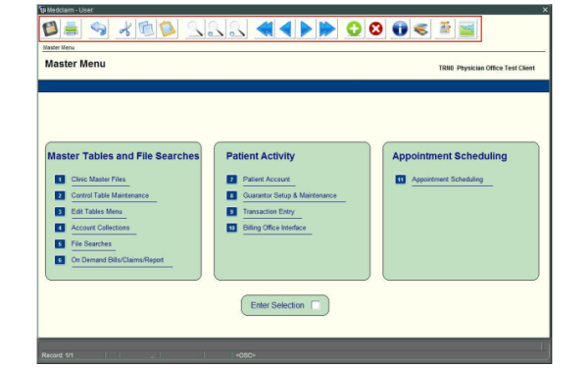Click number 9 badge beside Transaction Entry

(x=231, y=212)
